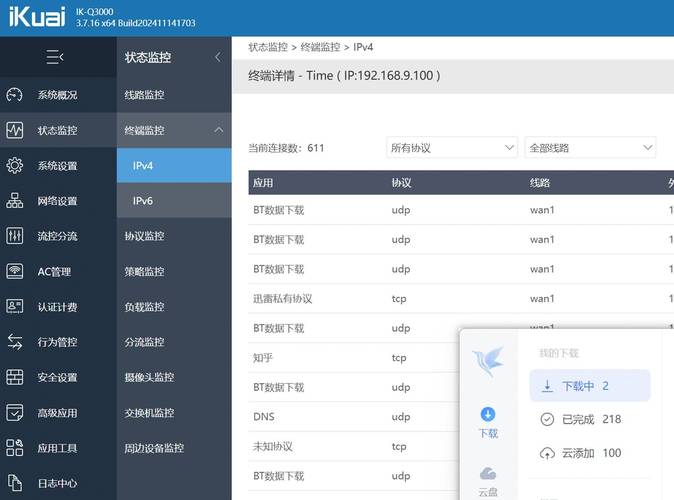Image resolution: width=674 pixels, height=500 pixels.
Task: Select 线路监控 submenu item
Action: [174, 95]
